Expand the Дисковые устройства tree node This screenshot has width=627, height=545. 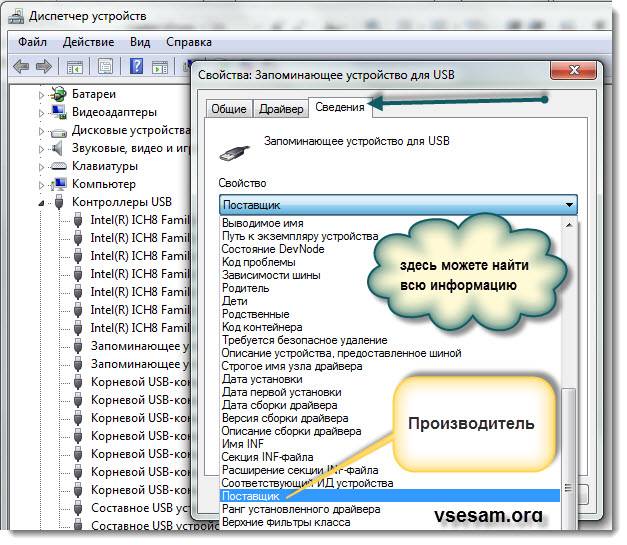point(41,131)
